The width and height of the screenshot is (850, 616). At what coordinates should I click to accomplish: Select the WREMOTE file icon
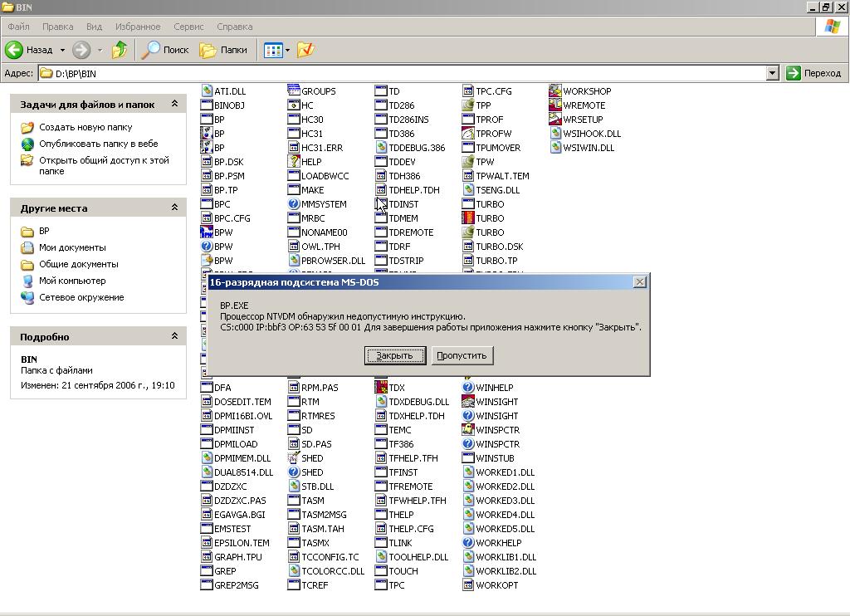(554, 105)
